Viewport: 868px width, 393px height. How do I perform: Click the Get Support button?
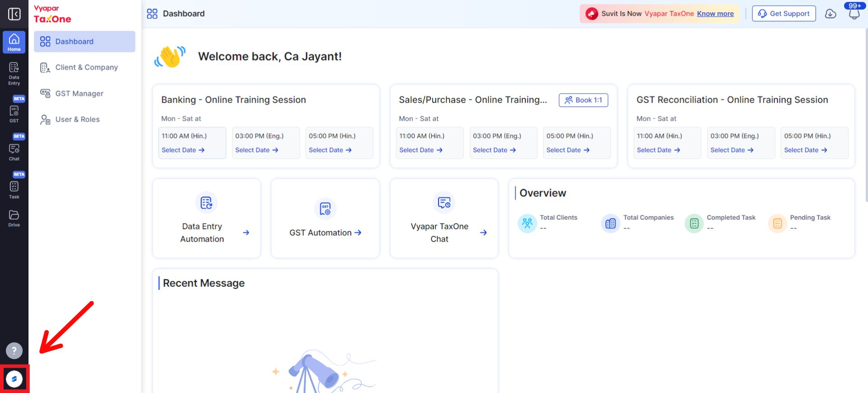tap(784, 14)
